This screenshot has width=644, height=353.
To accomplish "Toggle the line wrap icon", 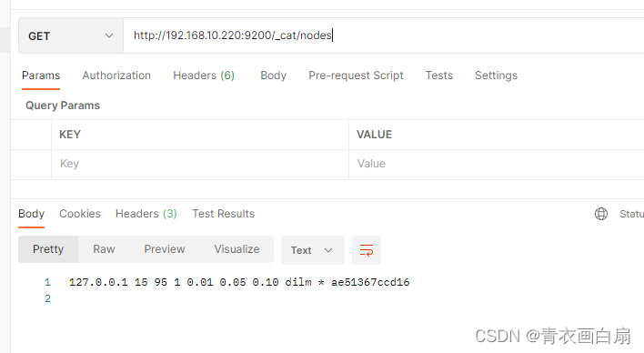I will 367,250.
